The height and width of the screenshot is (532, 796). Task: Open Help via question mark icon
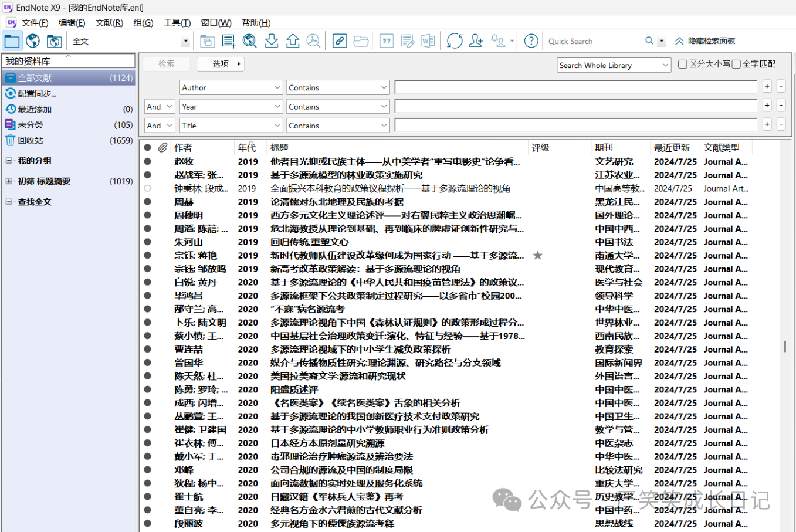(531, 41)
